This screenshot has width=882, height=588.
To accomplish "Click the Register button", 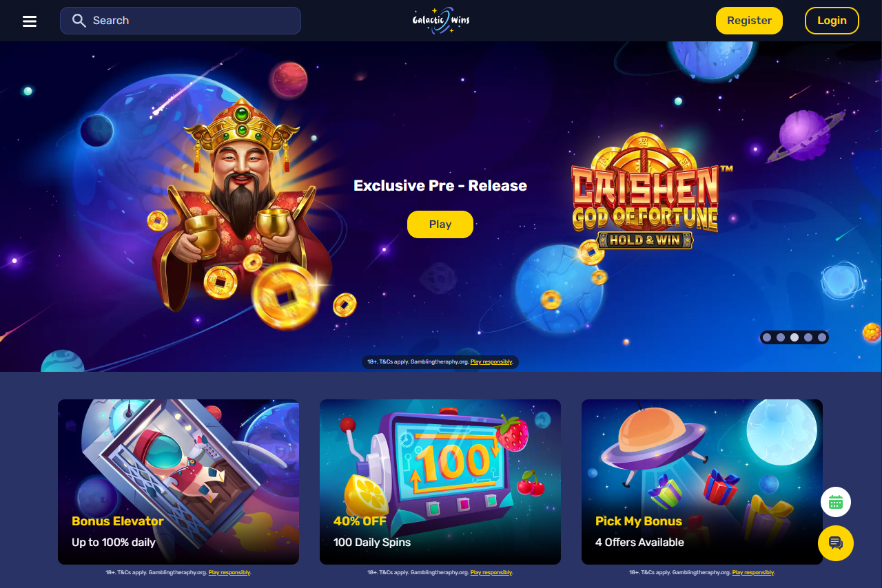I will (749, 21).
